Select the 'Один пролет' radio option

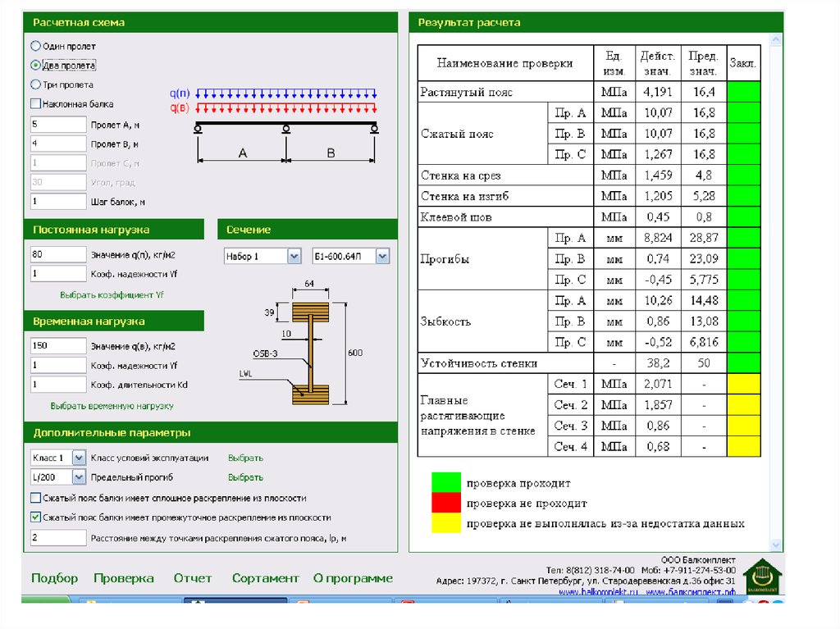(x=35, y=47)
